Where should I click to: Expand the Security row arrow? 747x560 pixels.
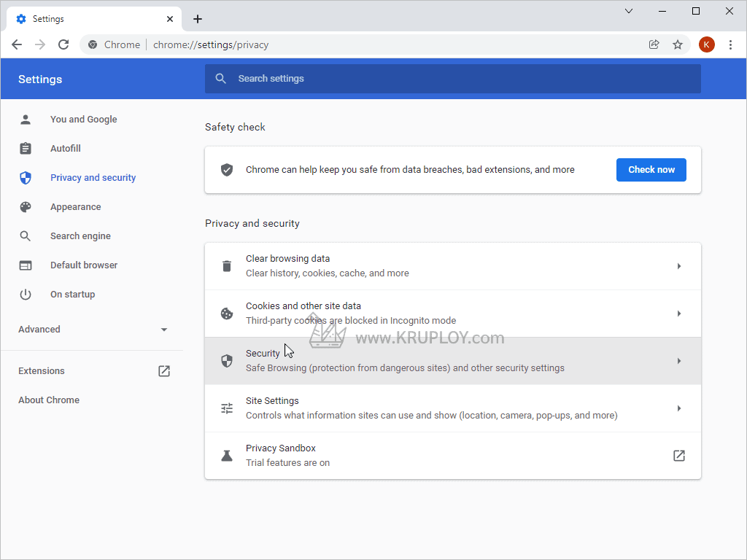click(679, 361)
